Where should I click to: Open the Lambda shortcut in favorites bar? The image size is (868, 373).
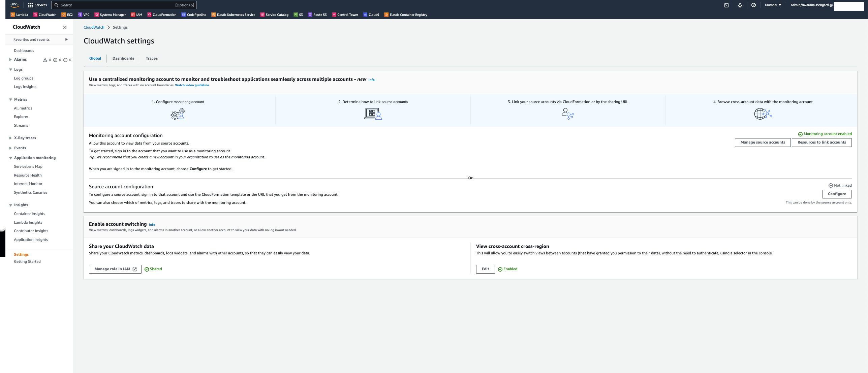(19, 14)
